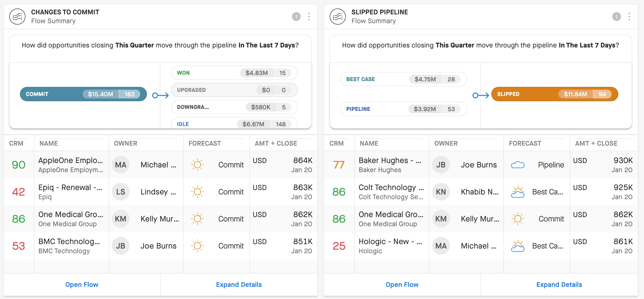Click partly-cloudy Best Case icon in Hologic row

(x=518, y=246)
